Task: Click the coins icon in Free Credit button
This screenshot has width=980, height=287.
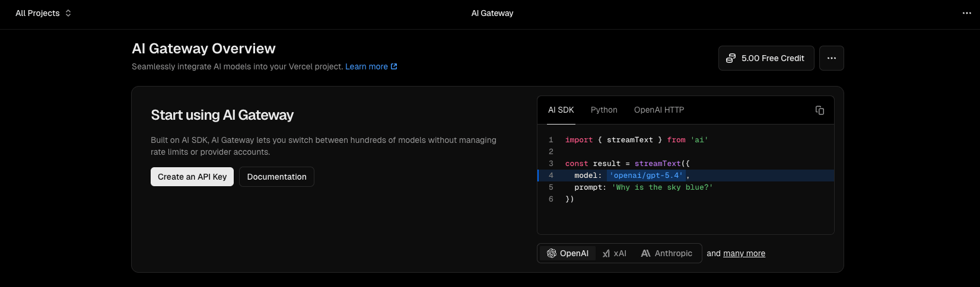Action: (731, 58)
